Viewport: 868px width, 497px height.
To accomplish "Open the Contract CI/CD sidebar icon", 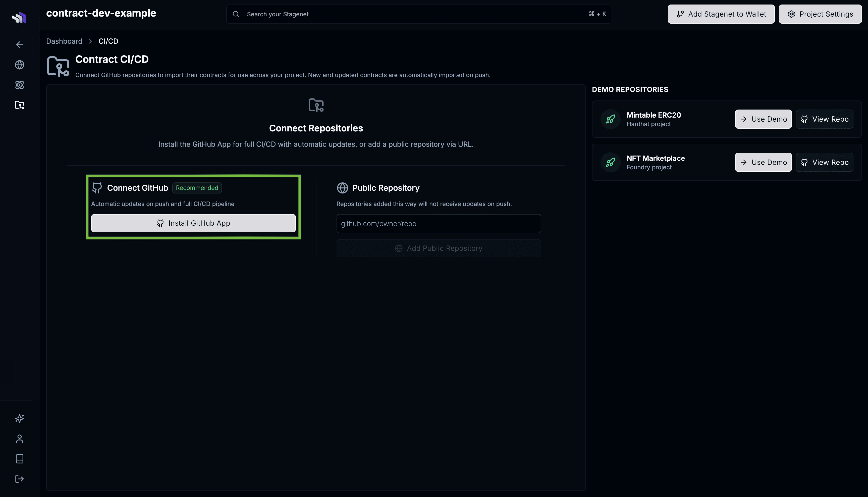I will 19,105.
